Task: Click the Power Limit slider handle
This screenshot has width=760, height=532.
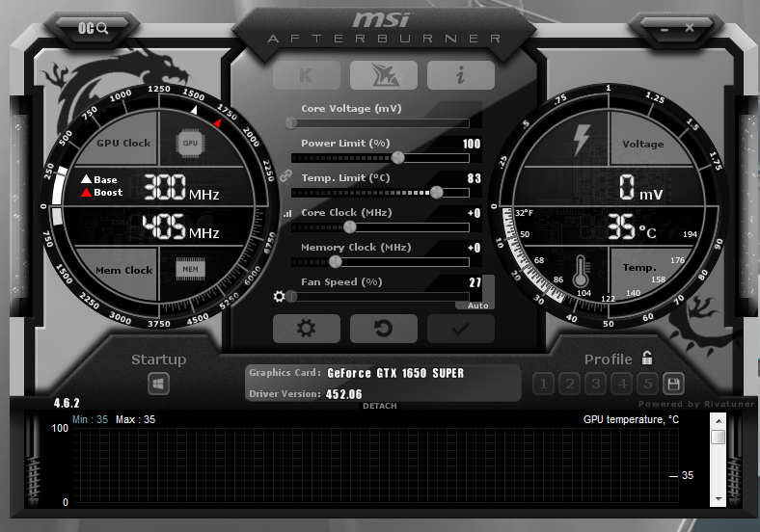Action: [x=398, y=157]
